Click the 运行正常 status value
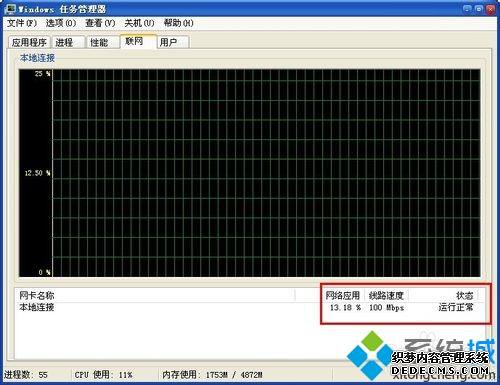Screen dimensions: 500x385 coord(456,307)
